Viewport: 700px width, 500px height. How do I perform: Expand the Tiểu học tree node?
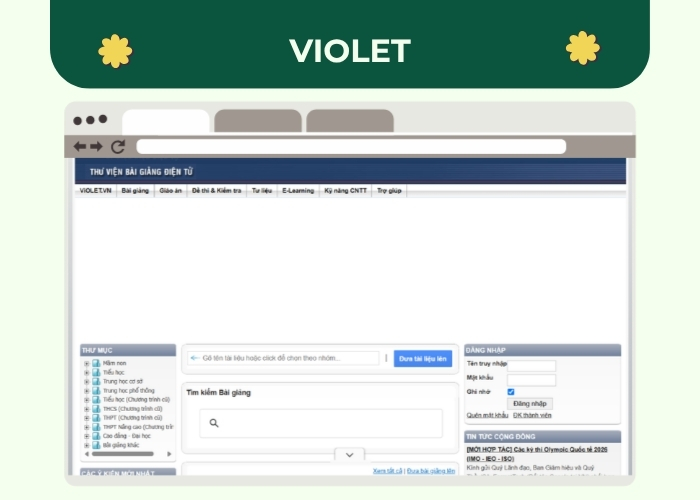pos(87,372)
